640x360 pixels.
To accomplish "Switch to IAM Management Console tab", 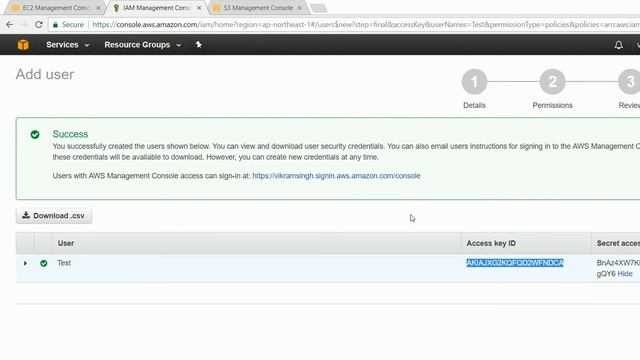I will coord(157,8).
